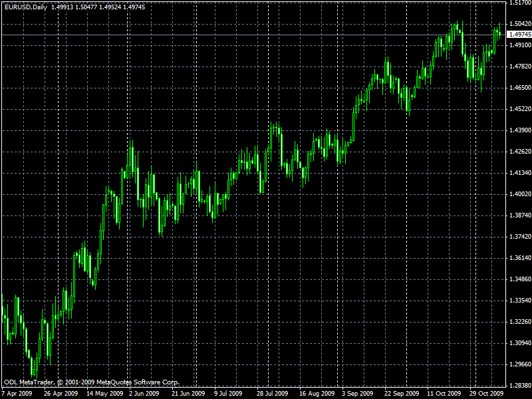Click the 28 Jul 2009 date label
The height and width of the screenshot is (399, 532).
273,394
